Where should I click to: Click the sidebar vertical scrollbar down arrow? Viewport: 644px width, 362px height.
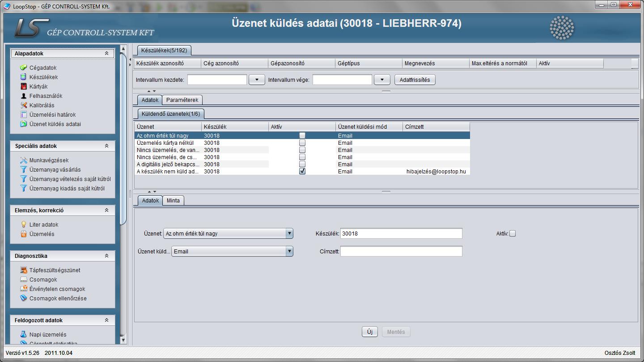[123, 340]
